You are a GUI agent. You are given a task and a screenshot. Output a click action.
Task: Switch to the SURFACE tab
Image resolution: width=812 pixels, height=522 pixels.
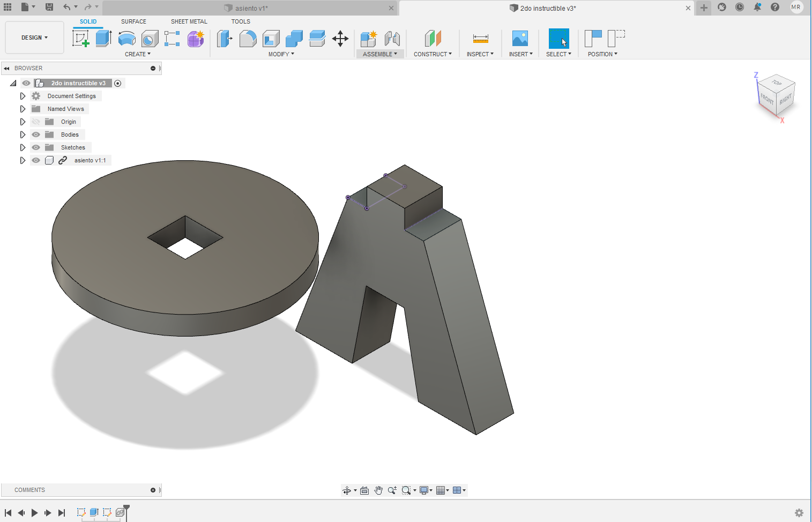(x=133, y=21)
